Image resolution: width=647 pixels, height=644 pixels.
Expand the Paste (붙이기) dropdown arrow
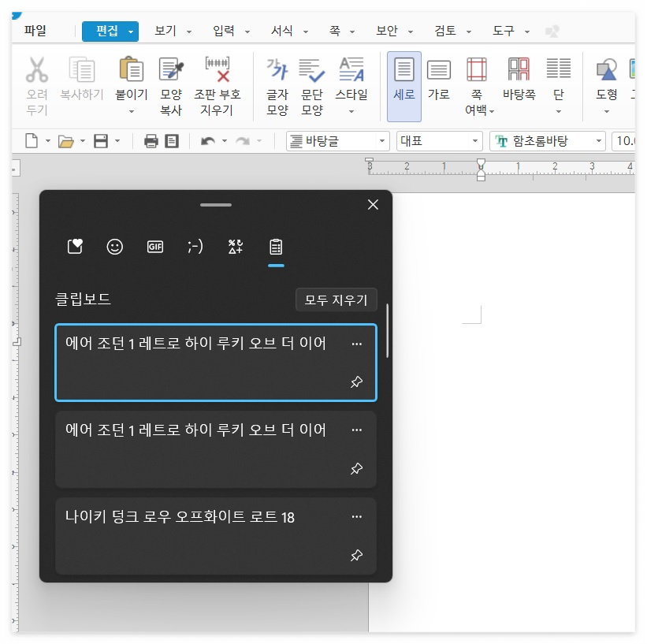tap(132, 111)
